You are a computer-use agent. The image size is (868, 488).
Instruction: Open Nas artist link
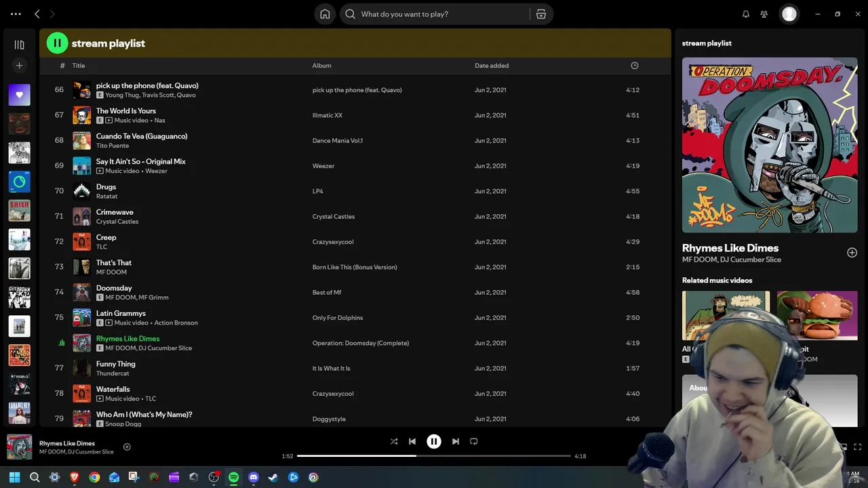pos(159,121)
